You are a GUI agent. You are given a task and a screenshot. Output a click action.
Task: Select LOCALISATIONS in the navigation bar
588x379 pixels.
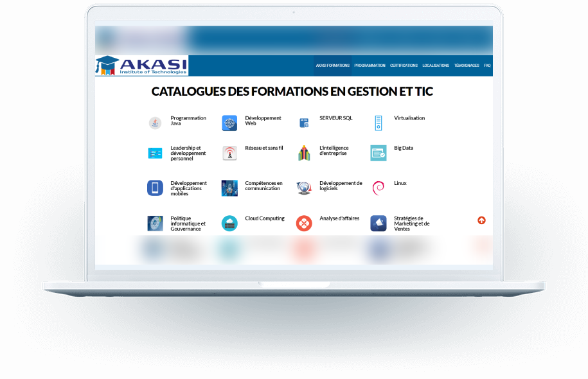pyautogui.click(x=436, y=66)
